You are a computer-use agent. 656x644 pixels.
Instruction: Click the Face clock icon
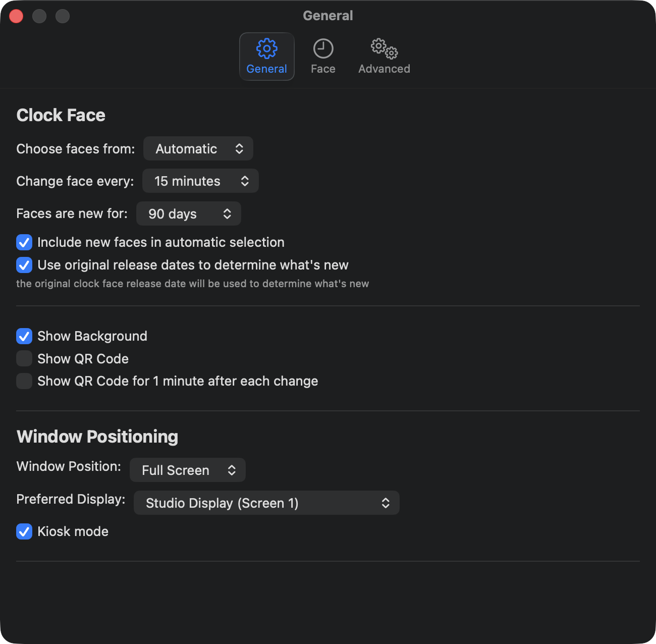coord(323,48)
